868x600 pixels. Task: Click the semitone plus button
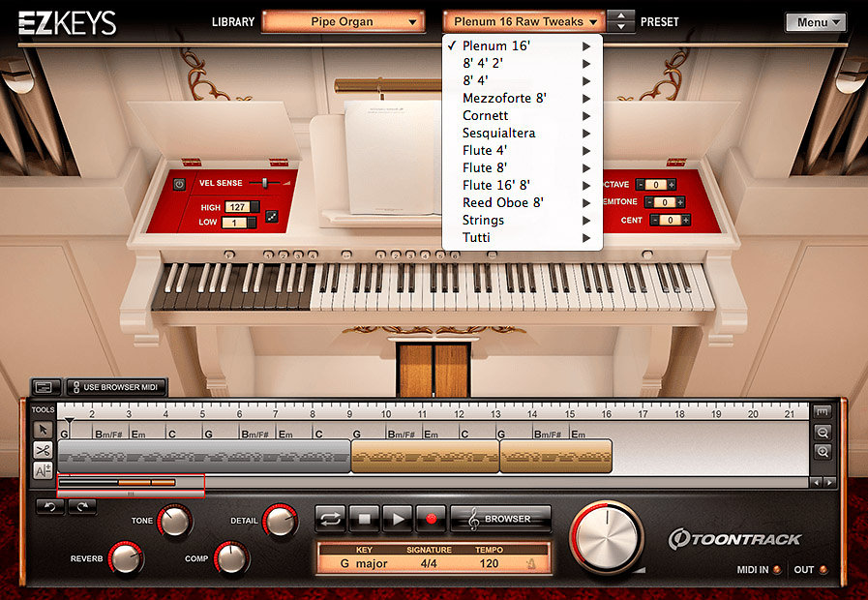[680, 202]
